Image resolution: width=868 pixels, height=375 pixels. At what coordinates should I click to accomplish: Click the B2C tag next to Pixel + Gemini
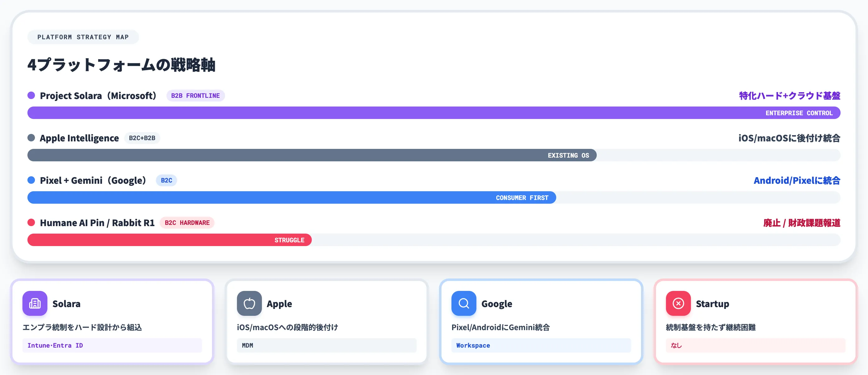point(166,180)
